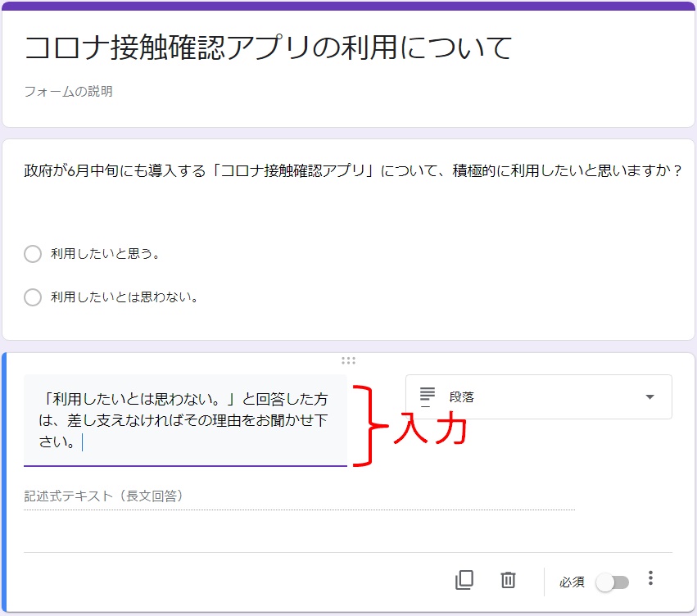Click the question title field starting 「利用したいとは思わない。」
697x616 pixels.
pyautogui.click(x=185, y=420)
